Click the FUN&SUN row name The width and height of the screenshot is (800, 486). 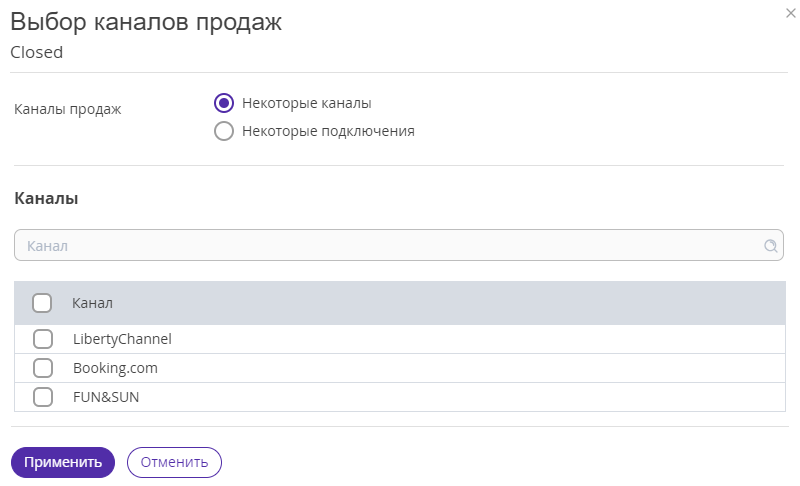pyautogui.click(x=106, y=397)
